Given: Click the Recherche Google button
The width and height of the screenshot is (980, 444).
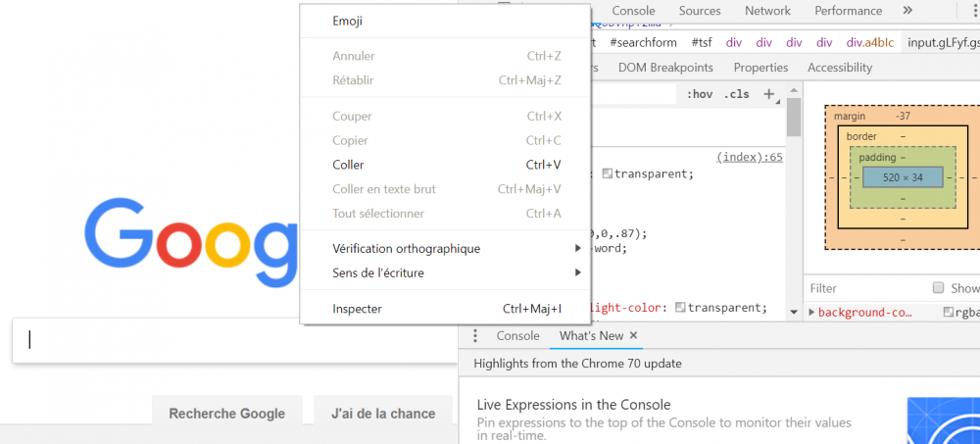Looking at the screenshot, I should [x=227, y=414].
